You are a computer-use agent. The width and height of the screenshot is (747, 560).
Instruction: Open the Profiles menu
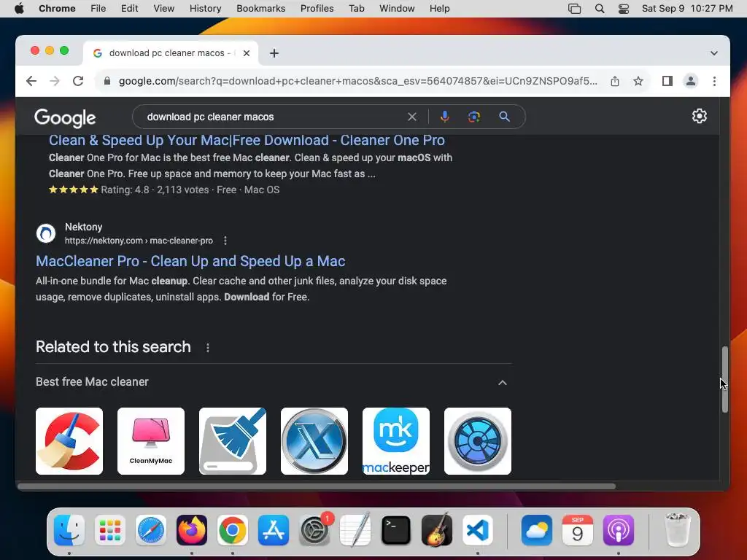tap(317, 9)
